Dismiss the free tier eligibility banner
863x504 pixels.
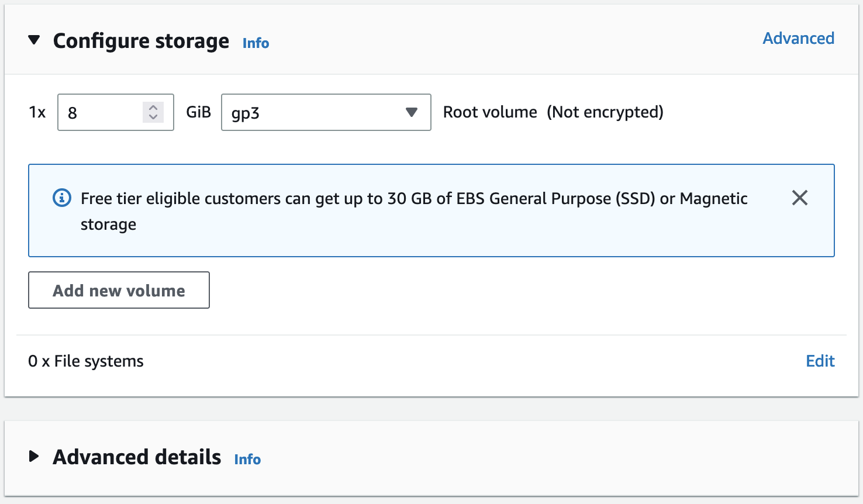[x=799, y=198]
